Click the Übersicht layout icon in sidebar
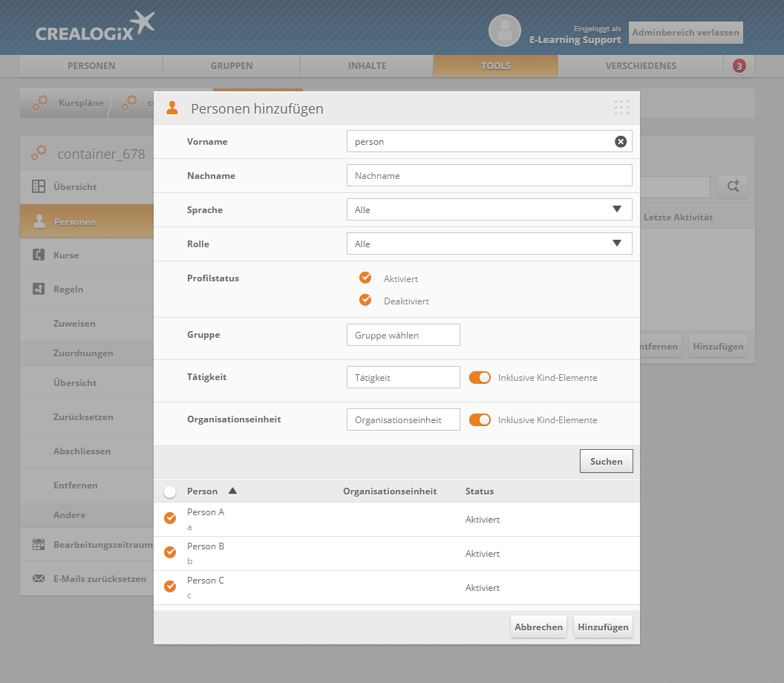The width and height of the screenshot is (784, 683). 39,186
